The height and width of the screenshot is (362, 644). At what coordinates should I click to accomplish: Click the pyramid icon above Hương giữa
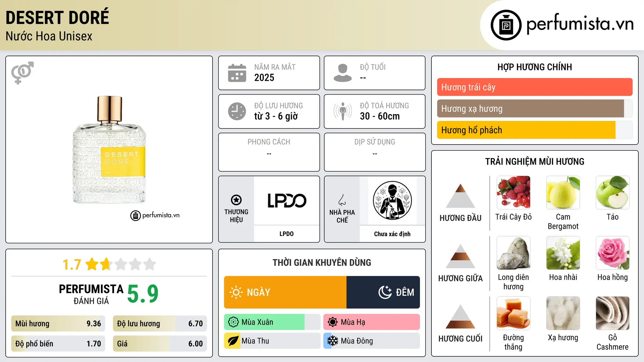[x=461, y=256]
